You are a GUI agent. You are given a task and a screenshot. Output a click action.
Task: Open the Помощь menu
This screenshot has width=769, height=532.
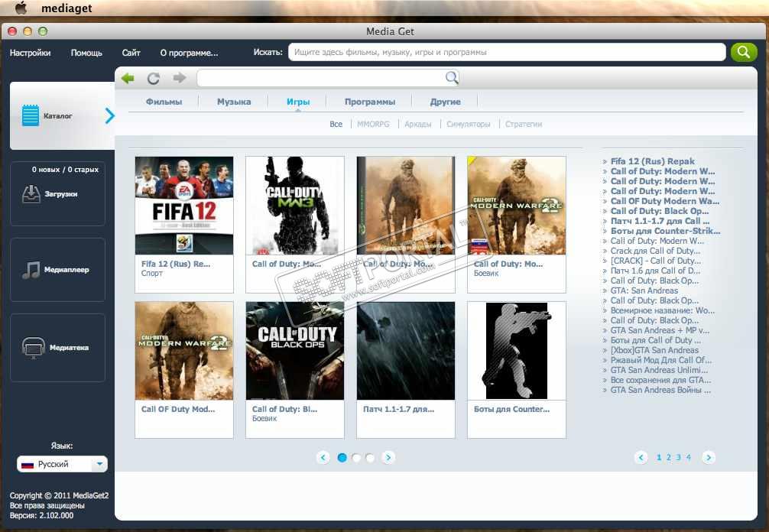(x=86, y=53)
